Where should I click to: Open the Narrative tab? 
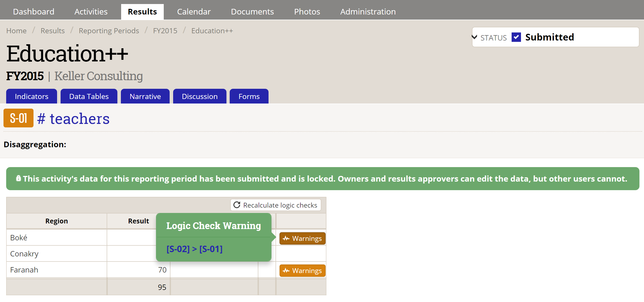pos(145,96)
